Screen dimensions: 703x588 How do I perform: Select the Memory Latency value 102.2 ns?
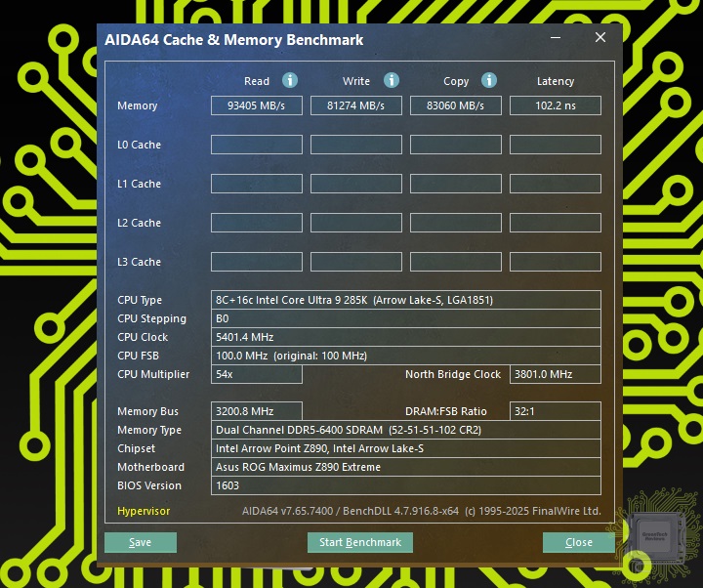click(555, 105)
